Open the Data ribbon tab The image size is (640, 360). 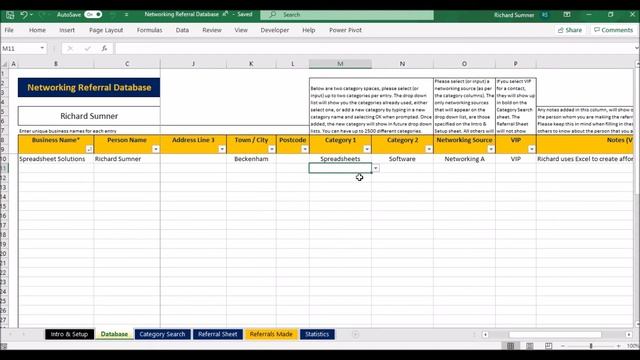click(x=182, y=30)
